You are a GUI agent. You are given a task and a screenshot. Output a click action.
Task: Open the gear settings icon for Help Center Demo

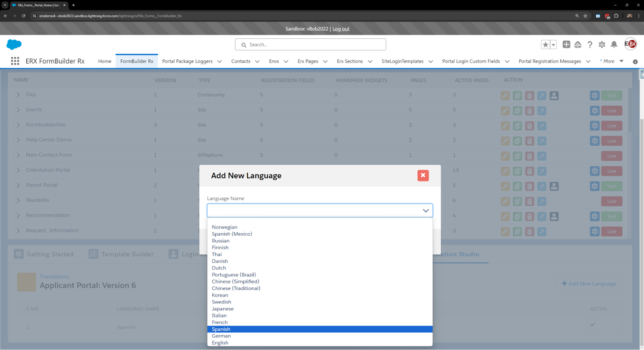594,141
